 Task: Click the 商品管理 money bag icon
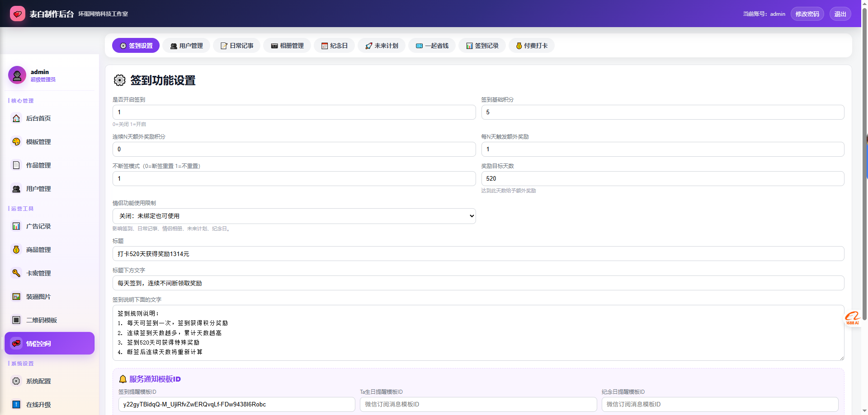[16, 250]
